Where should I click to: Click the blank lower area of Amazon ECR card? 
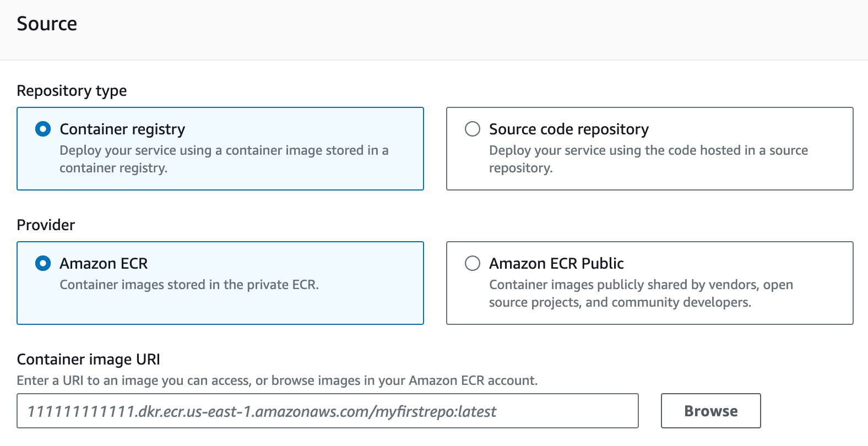point(220,308)
